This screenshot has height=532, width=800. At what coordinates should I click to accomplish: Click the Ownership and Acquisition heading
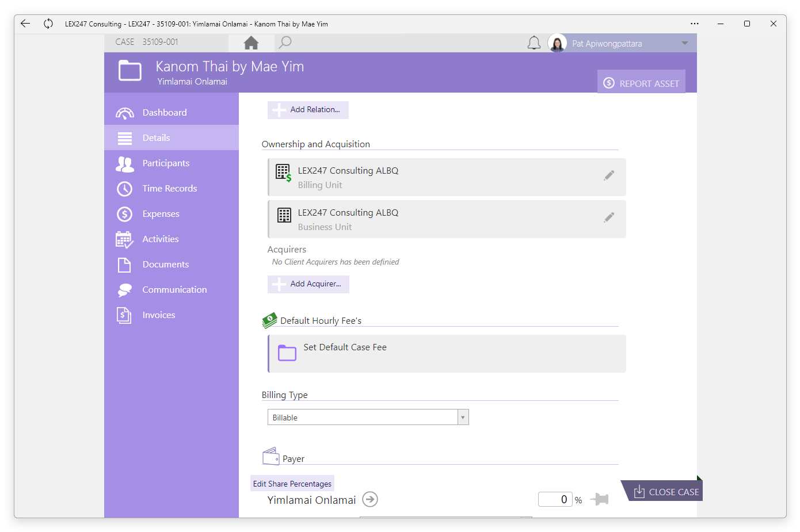(315, 144)
